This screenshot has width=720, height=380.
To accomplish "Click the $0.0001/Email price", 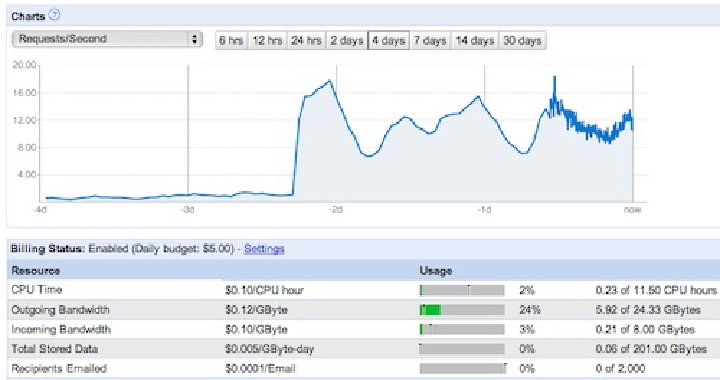I will click(260, 368).
